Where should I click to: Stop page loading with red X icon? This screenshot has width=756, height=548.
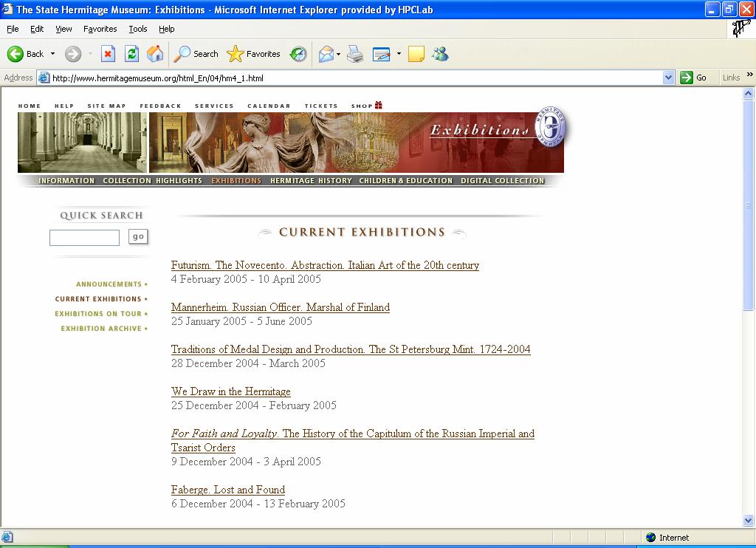[108, 54]
